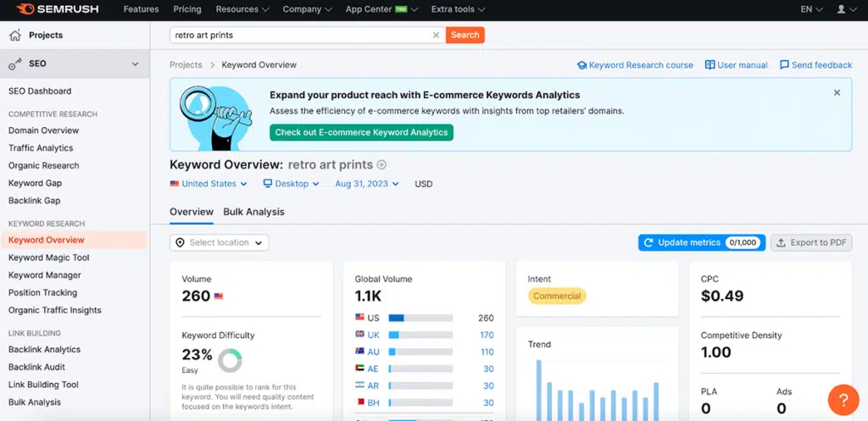The image size is (868, 421).
Task: Close the E-commerce banner
Action: tap(837, 93)
